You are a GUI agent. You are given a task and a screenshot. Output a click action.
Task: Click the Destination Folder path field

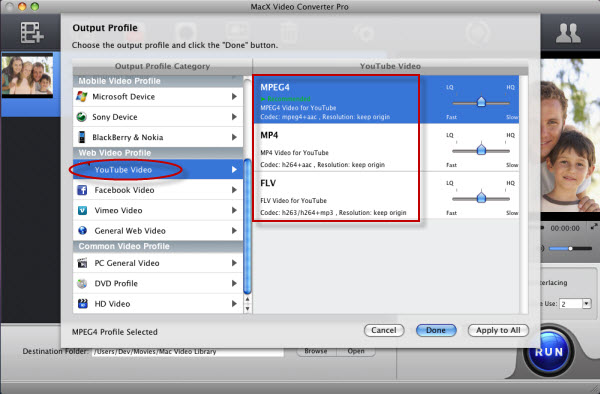click(x=188, y=352)
